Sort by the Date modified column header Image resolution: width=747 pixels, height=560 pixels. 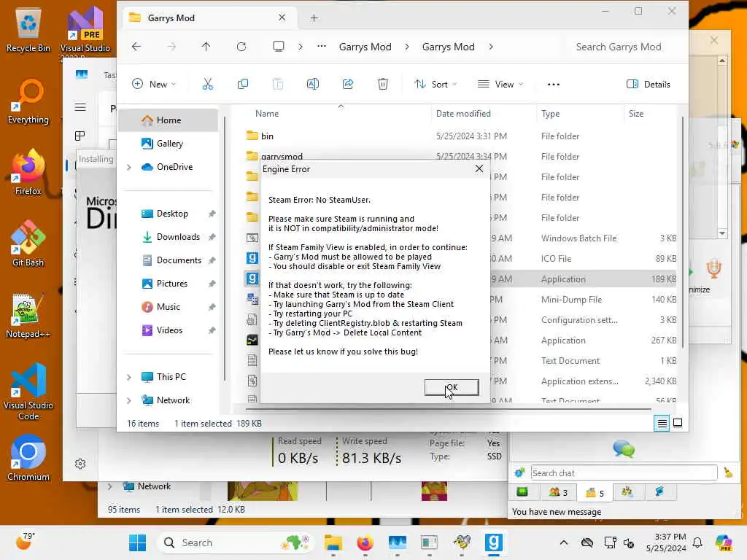[463, 113]
